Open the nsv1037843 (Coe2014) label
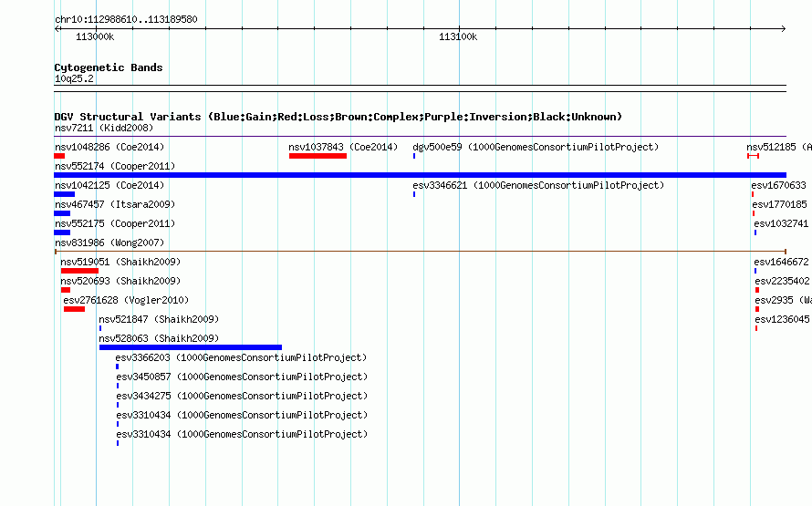 343,147
